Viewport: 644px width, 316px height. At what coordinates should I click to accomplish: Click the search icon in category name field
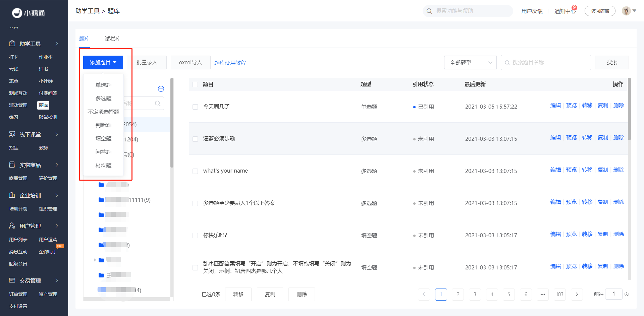(x=158, y=103)
